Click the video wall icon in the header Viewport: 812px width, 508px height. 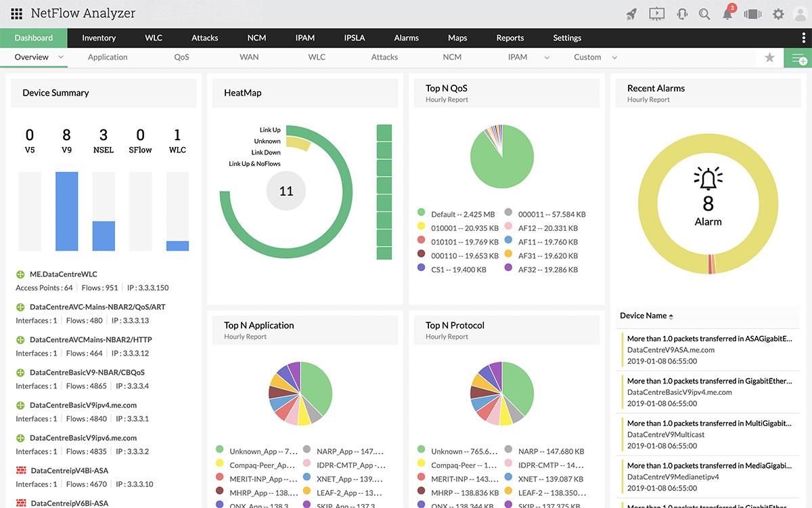tap(752, 13)
